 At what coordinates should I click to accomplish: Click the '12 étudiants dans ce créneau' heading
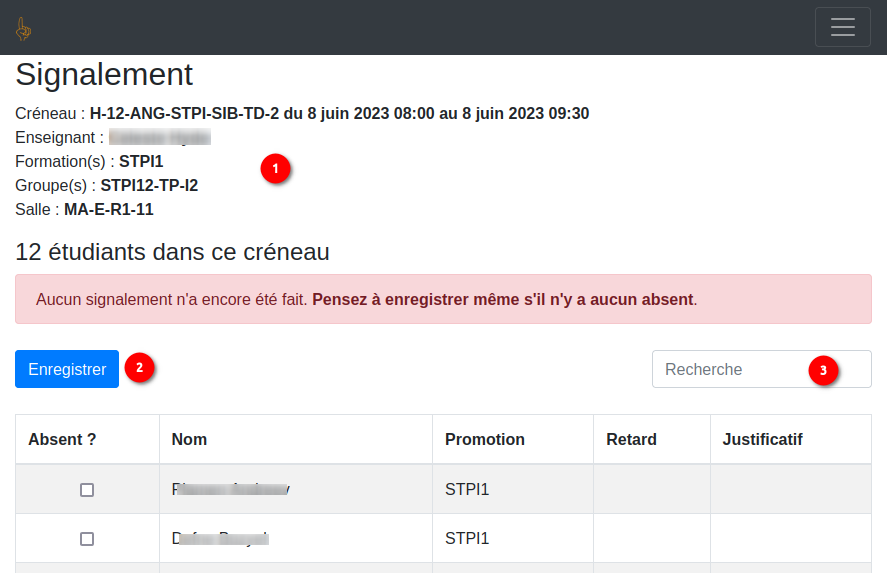(173, 252)
